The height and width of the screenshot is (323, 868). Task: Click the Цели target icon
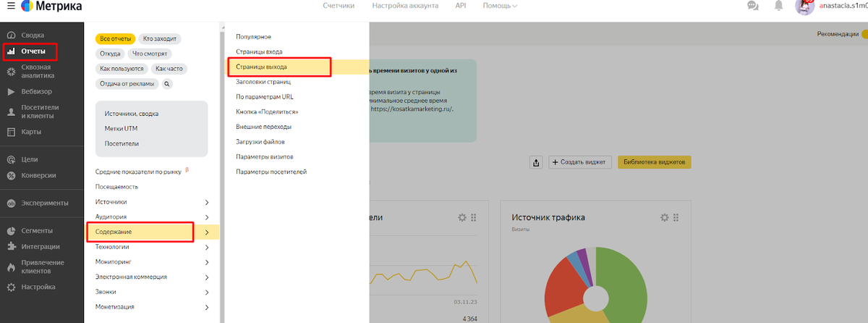[11, 159]
